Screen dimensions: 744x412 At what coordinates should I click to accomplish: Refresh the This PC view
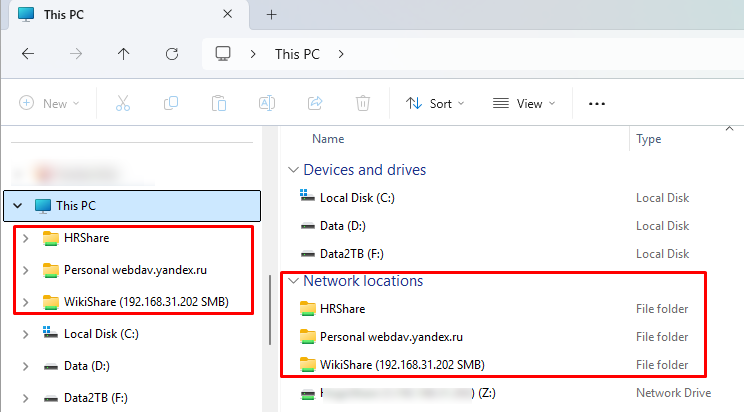click(x=172, y=54)
